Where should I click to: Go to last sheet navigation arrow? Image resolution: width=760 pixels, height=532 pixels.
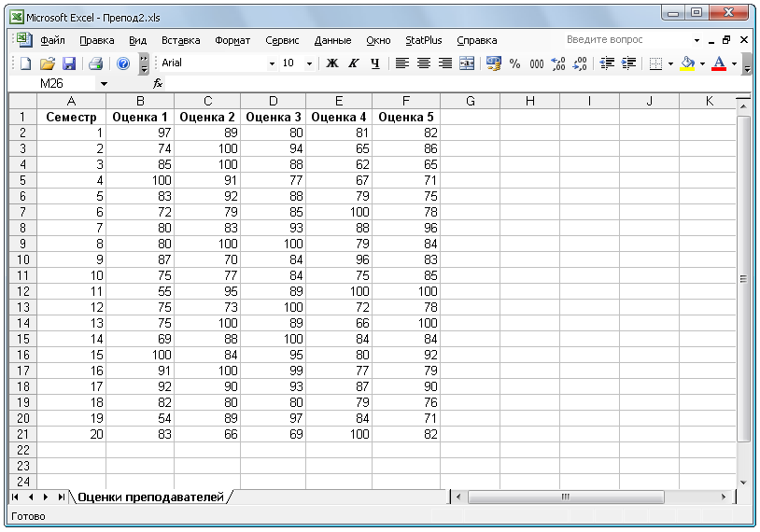61,497
